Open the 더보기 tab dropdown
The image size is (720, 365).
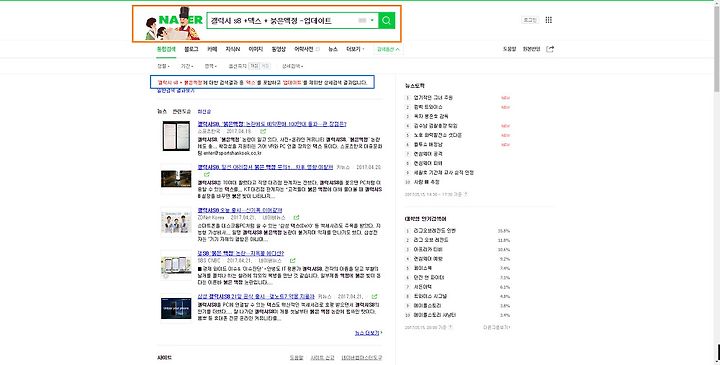tap(355, 49)
